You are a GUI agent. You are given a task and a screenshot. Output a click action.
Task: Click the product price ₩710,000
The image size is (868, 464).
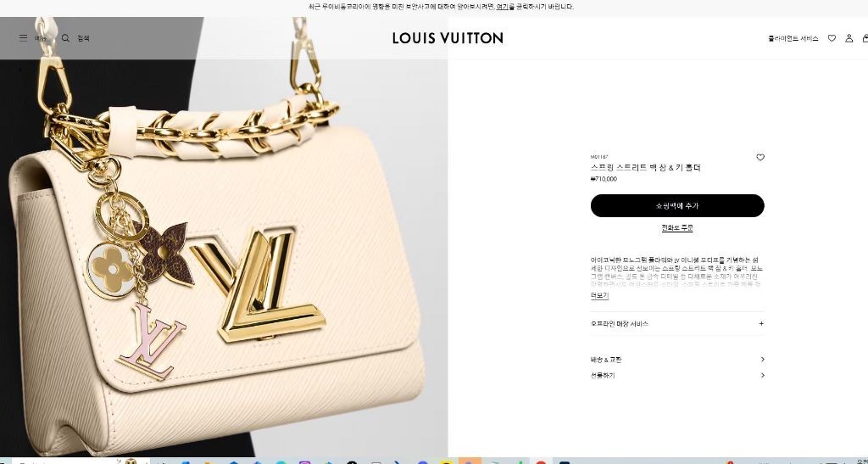[x=604, y=179]
